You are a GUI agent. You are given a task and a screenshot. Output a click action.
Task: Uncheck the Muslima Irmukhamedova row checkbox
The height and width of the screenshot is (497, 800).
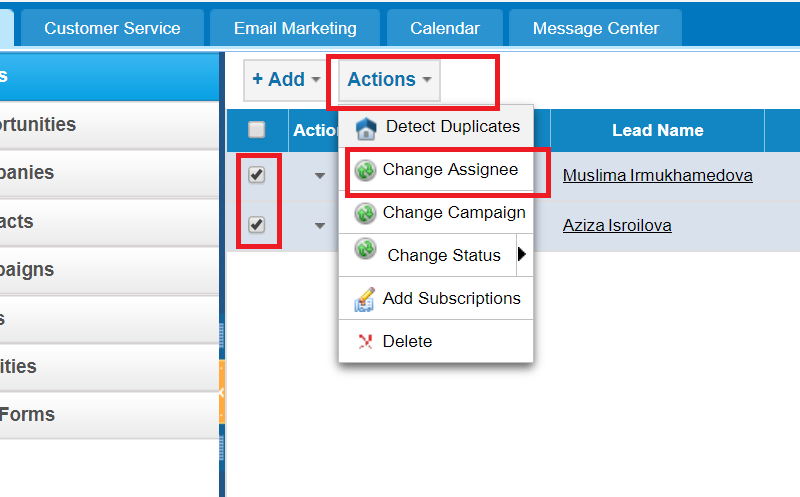click(x=257, y=175)
